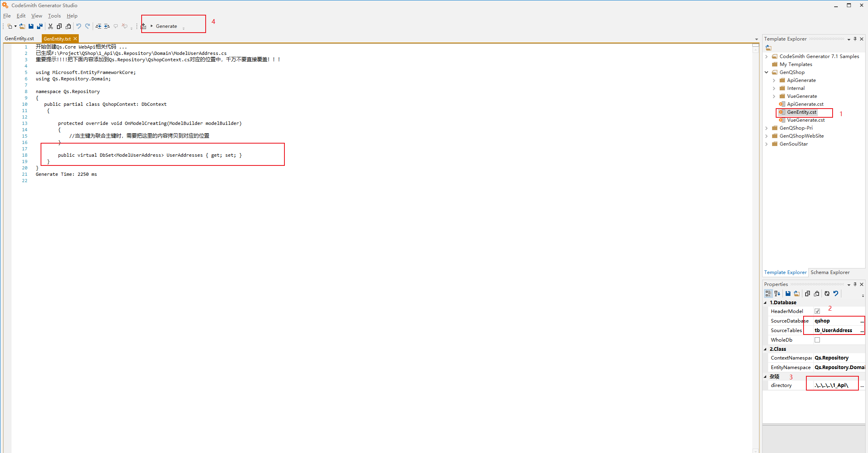Click the Reset undo icon in Properties toolbar
Image resolution: width=868 pixels, height=453 pixels.
(x=836, y=294)
